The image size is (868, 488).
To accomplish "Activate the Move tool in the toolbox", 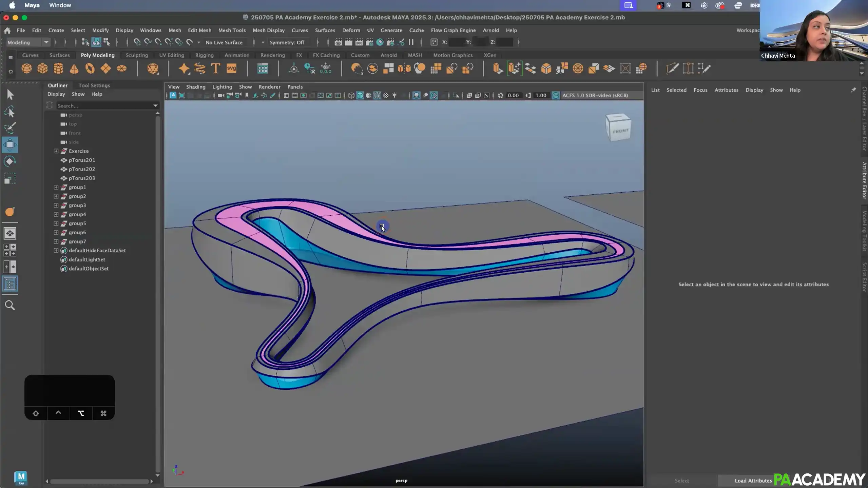I will pos(10,145).
